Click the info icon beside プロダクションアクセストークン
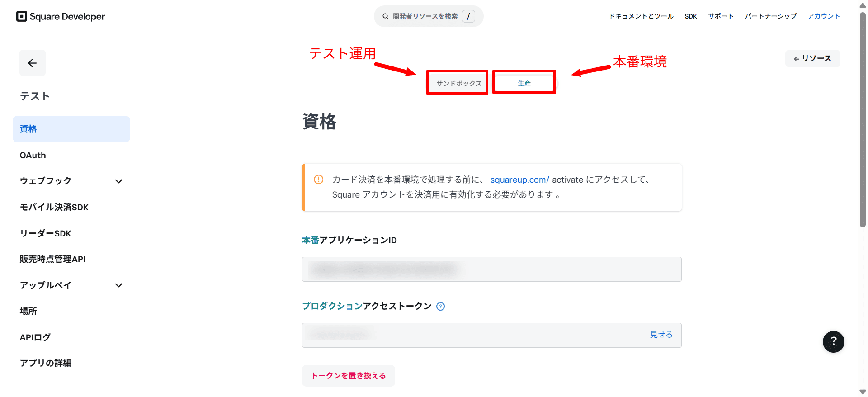868x397 pixels. (x=441, y=307)
